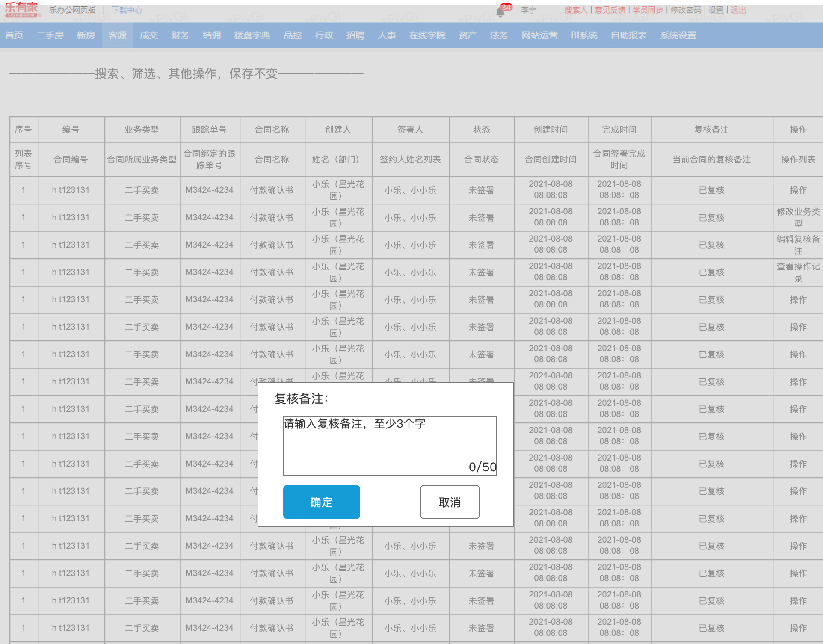The width and height of the screenshot is (823, 644).
Task: Click the 创建时间 column header
Action: [x=551, y=130]
